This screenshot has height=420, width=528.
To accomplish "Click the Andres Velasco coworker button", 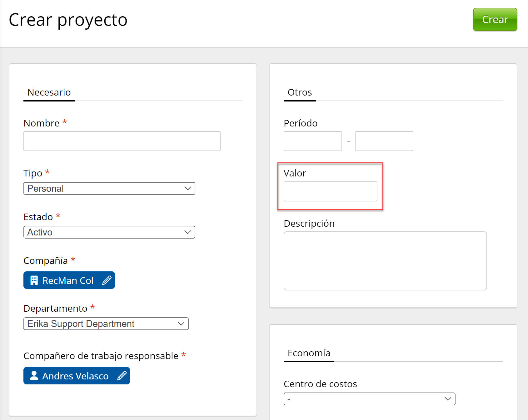I will pos(75,376).
